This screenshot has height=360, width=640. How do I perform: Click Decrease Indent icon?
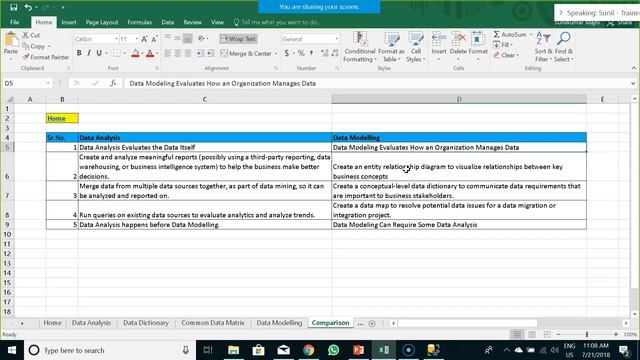pyautogui.click(x=200, y=53)
